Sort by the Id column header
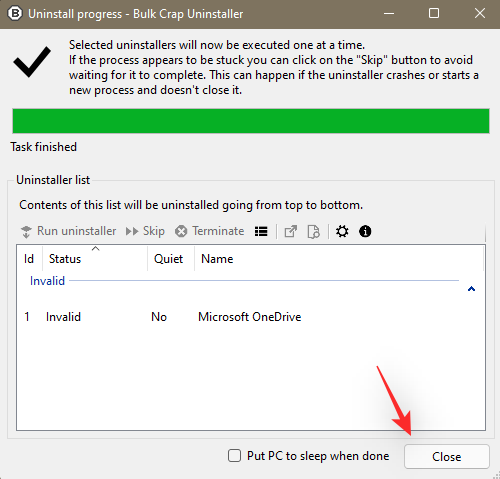500x479 pixels. 29,259
